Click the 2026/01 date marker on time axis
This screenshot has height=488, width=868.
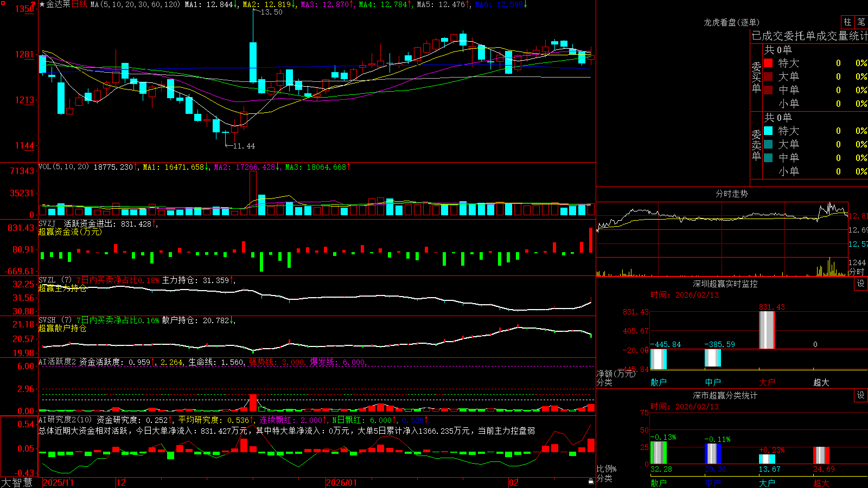point(342,483)
